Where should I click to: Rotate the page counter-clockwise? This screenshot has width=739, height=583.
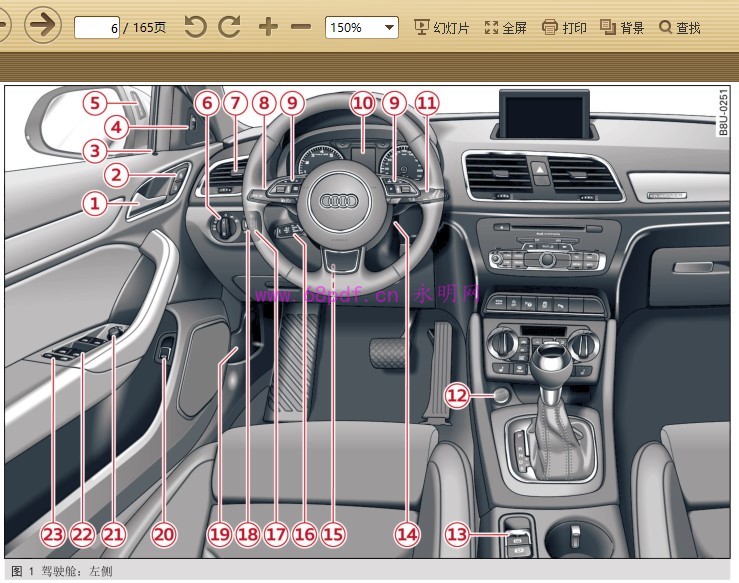[x=196, y=27]
